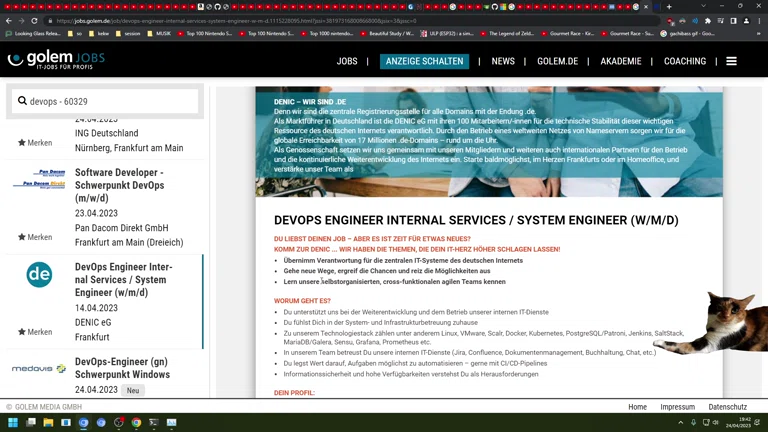Click the medavis company logo
Image resolution: width=768 pixels, height=432 pixels.
click(39, 369)
